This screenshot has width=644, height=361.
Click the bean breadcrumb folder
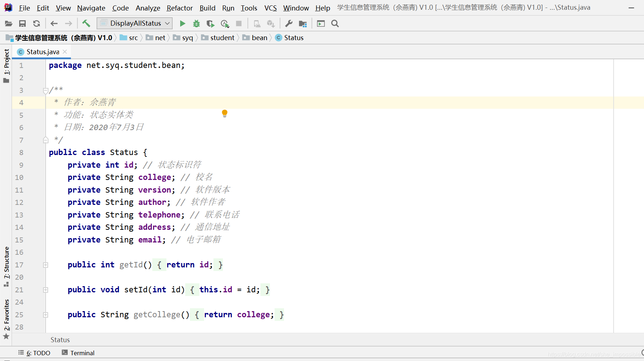[255, 38]
